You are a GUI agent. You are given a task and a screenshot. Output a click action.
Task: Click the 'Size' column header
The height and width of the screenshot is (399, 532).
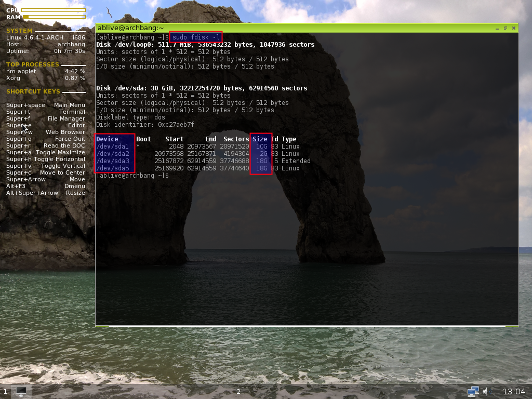pos(260,139)
